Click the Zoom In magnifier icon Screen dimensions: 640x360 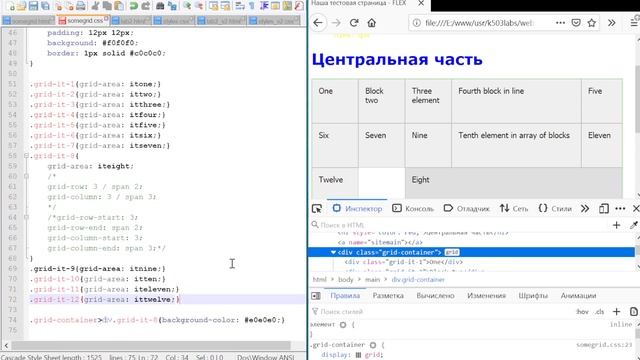(187, 6)
